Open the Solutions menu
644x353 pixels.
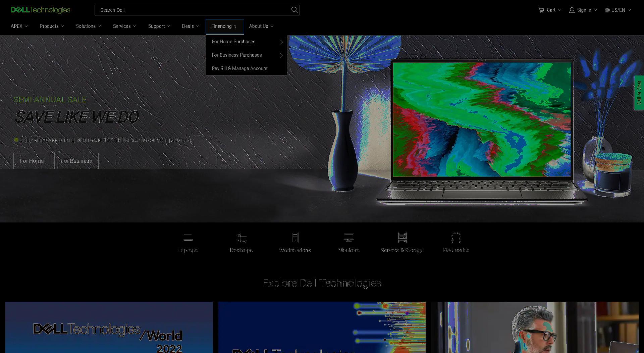[88, 26]
